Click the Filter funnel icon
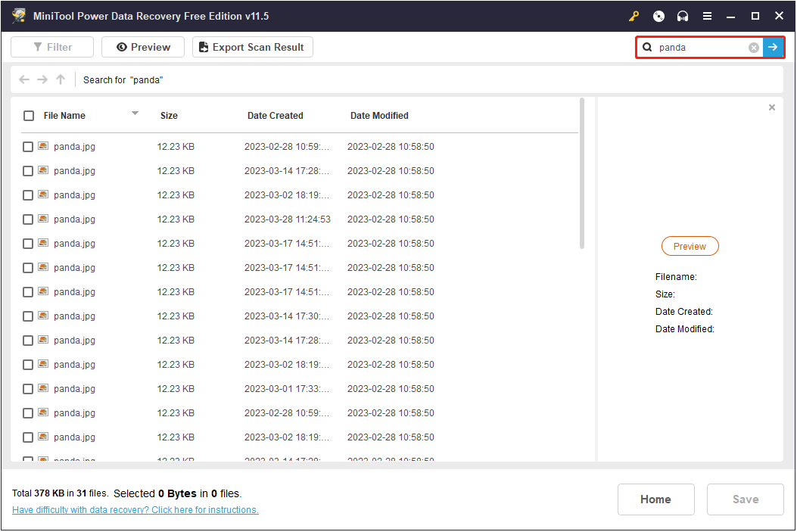 (37, 46)
